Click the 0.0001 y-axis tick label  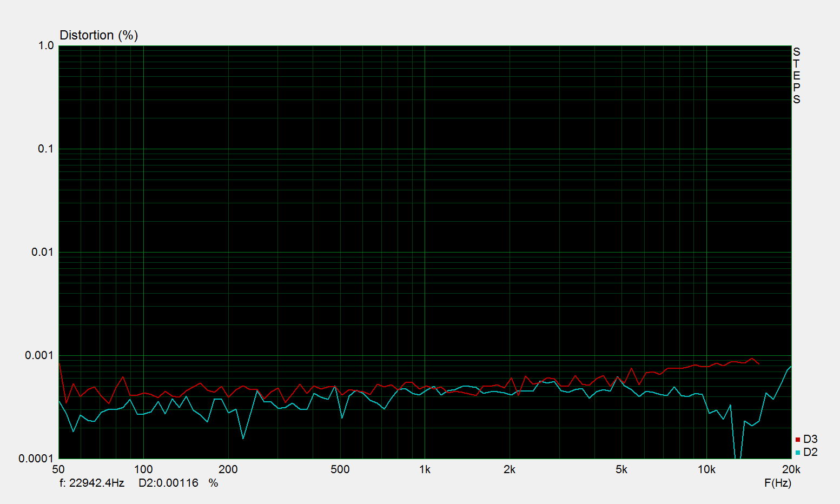(36, 459)
